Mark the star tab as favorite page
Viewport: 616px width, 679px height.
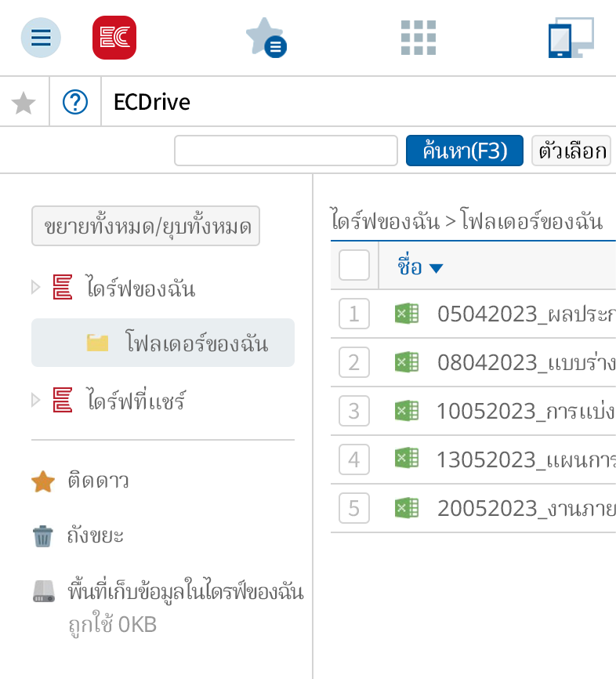click(24, 102)
